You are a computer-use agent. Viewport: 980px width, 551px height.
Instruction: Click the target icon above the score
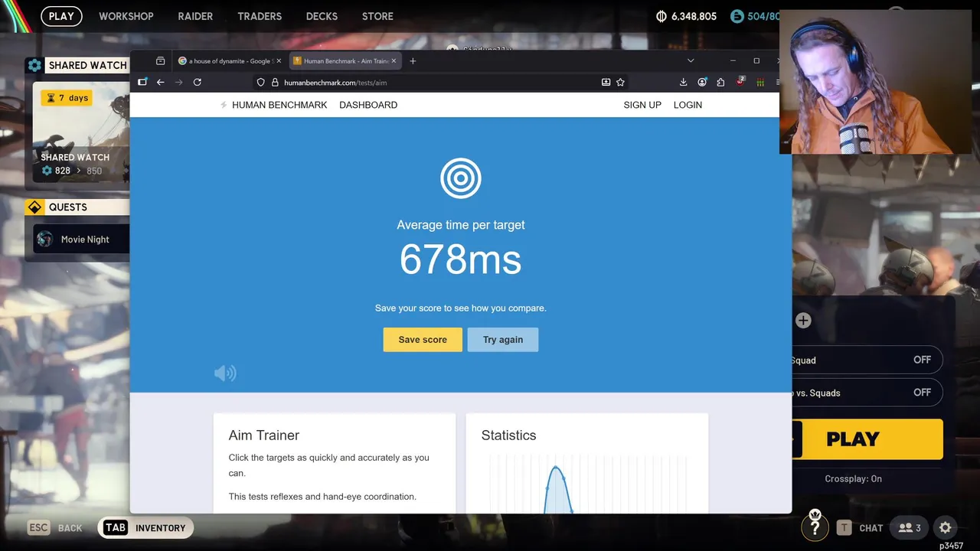460,178
